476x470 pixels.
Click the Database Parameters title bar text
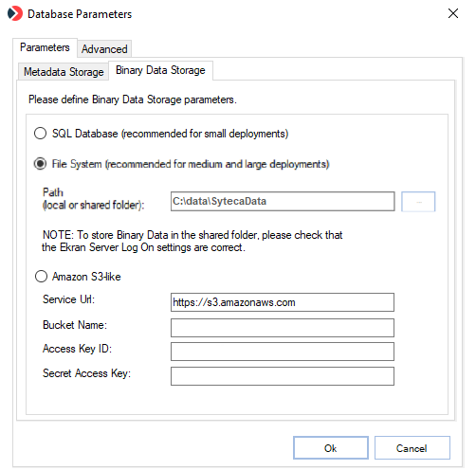coord(80,14)
